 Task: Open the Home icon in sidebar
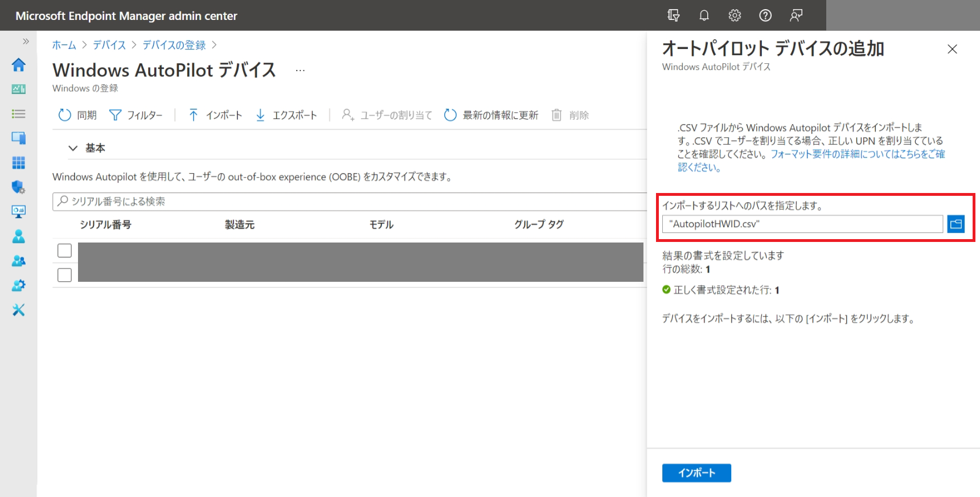[x=18, y=65]
